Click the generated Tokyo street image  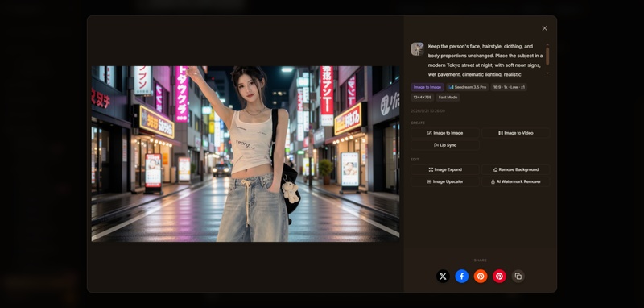point(246,154)
